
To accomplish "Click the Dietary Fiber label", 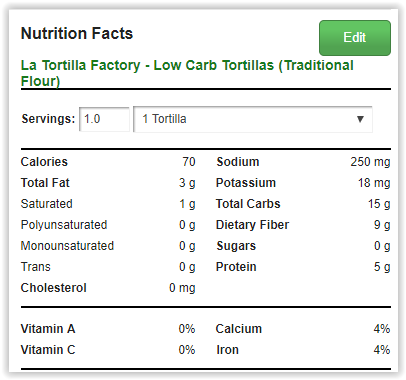I will pos(252,225).
